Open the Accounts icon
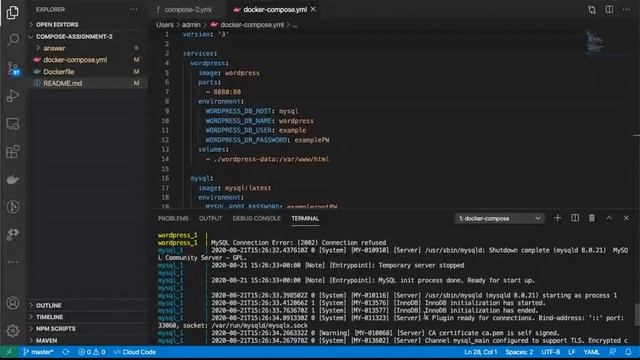Screen dimensions: 640x360 click(13, 303)
